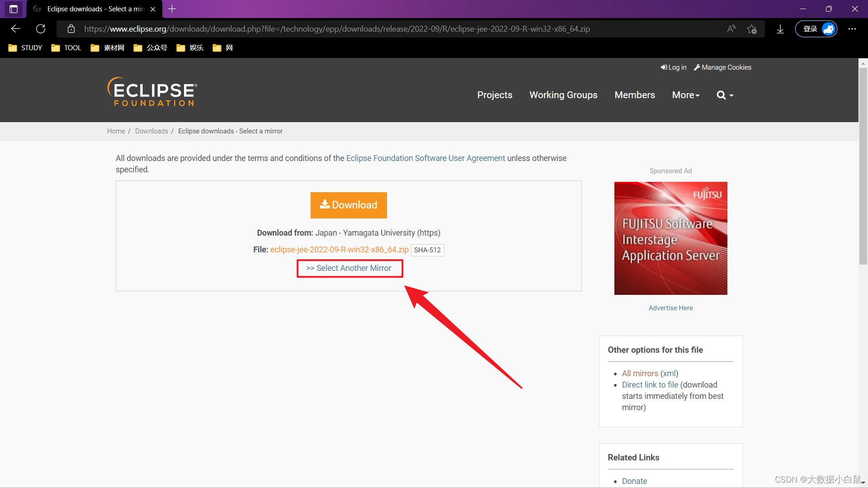The image size is (868, 488).
Task: Add page to favorites star icon
Action: click(x=752, y=29)
